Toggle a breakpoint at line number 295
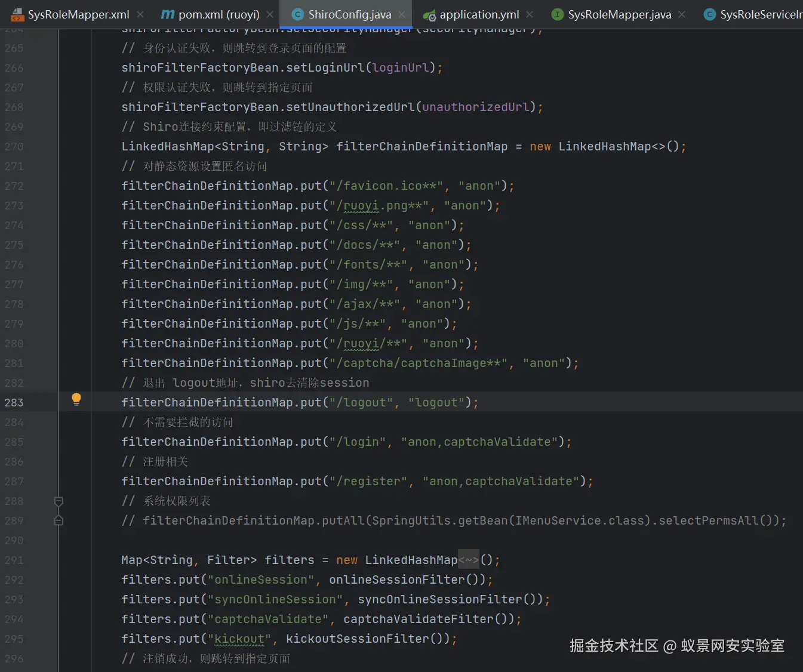Screen dimensions: 803x672 (x=14, y=639)
